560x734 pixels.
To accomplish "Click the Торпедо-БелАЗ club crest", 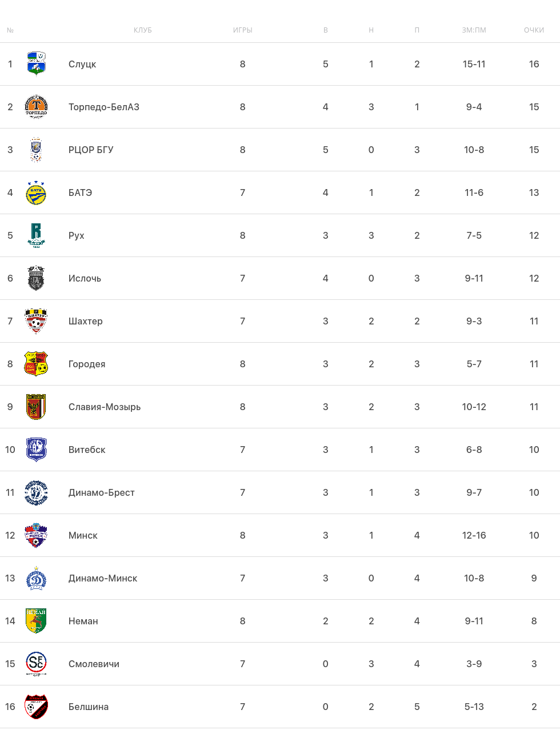I will (36, 107).
